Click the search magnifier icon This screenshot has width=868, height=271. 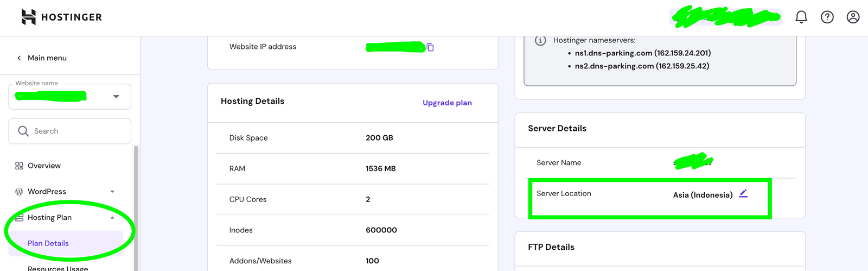23,131
